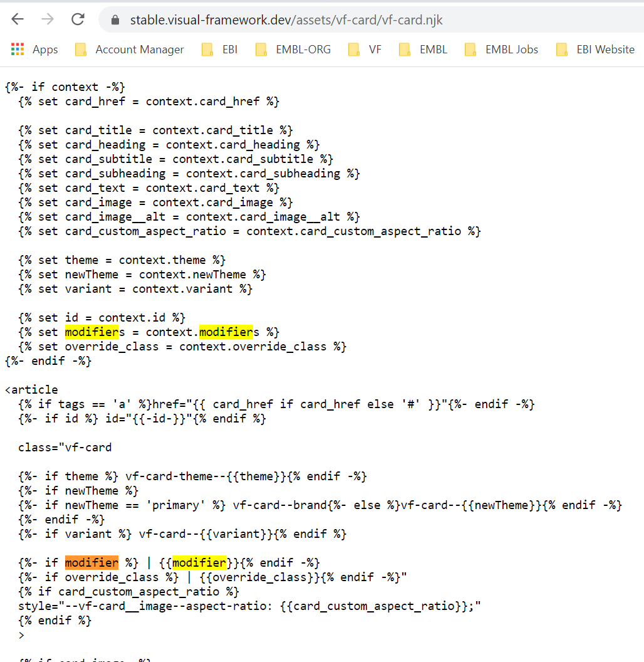644x662 pixels.
Task: Click the "if tags == 'a'" href line
Action: [x=277, y=404]
